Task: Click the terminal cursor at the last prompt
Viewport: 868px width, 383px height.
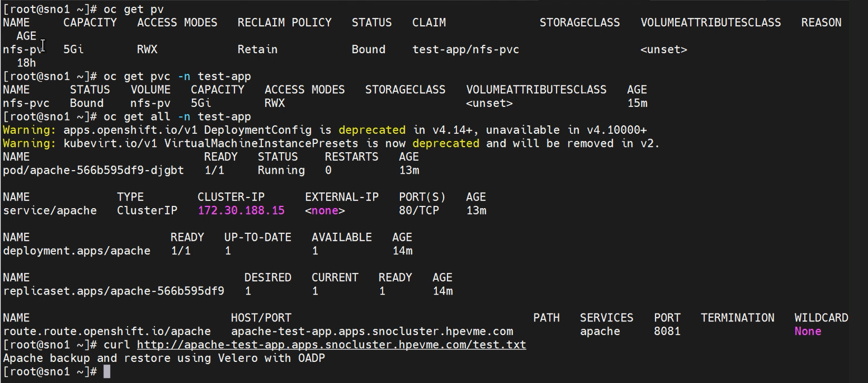Action: tap(107, 372)
